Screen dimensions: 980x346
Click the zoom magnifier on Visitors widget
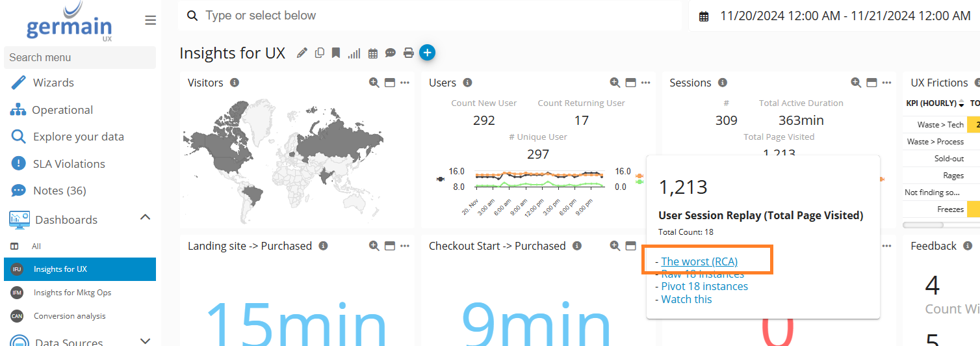(374, 83)
